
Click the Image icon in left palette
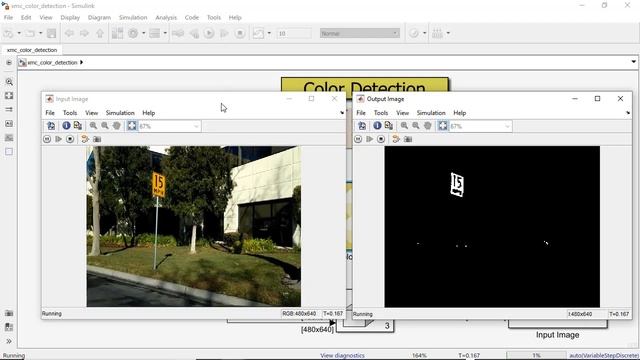pos(9,138)
